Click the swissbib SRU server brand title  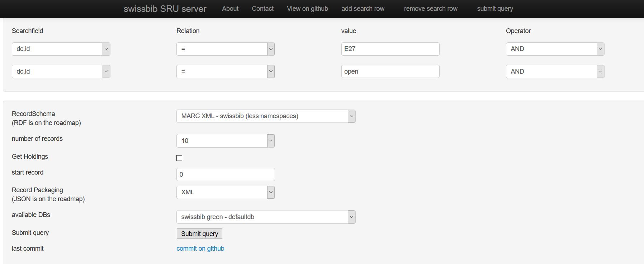(x=165, y=9)
